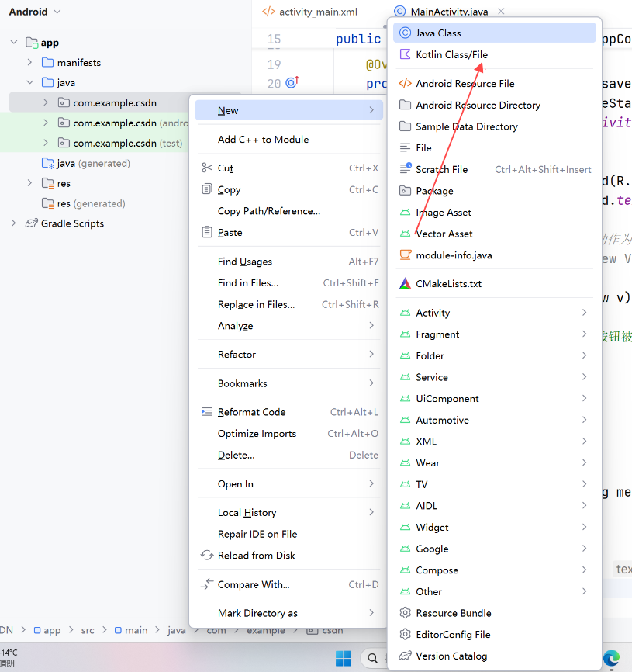Click the 'main' breadcrumb in the navigation bar
Viewport: 632px width, 672px height.
point(131,630)
